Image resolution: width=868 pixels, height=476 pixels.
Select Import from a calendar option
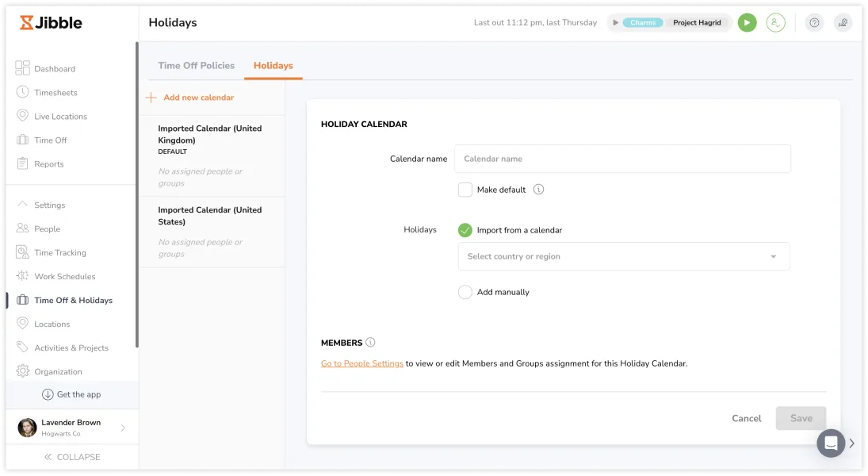point(465,230)
